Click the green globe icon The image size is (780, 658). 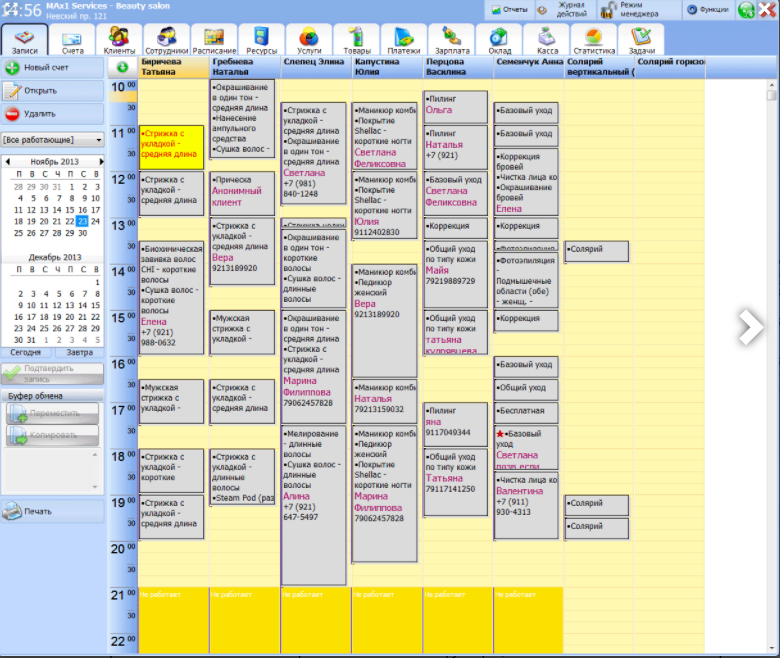(x=746, y=10)
